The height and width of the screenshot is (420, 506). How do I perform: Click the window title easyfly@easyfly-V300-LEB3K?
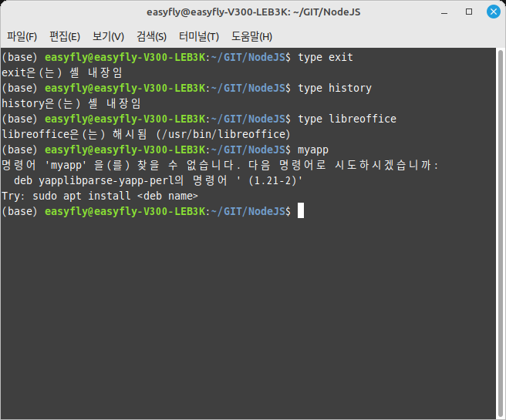pos(253,12)
